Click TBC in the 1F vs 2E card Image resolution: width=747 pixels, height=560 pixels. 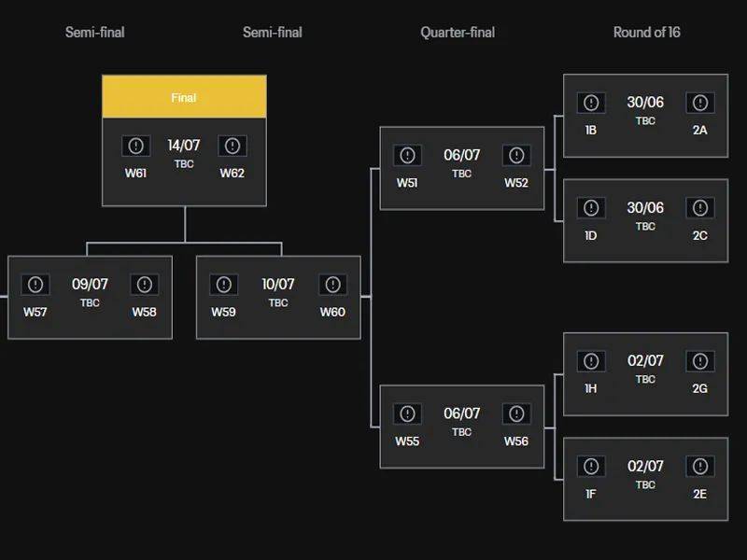coord(645,484)
